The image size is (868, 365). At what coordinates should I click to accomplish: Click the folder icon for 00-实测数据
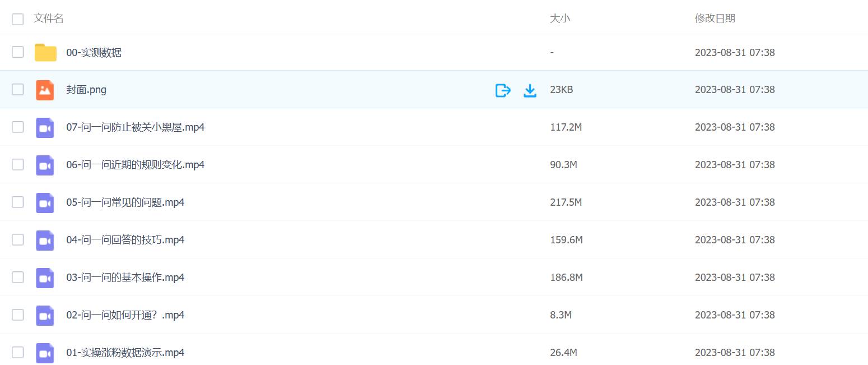(45, 52)
